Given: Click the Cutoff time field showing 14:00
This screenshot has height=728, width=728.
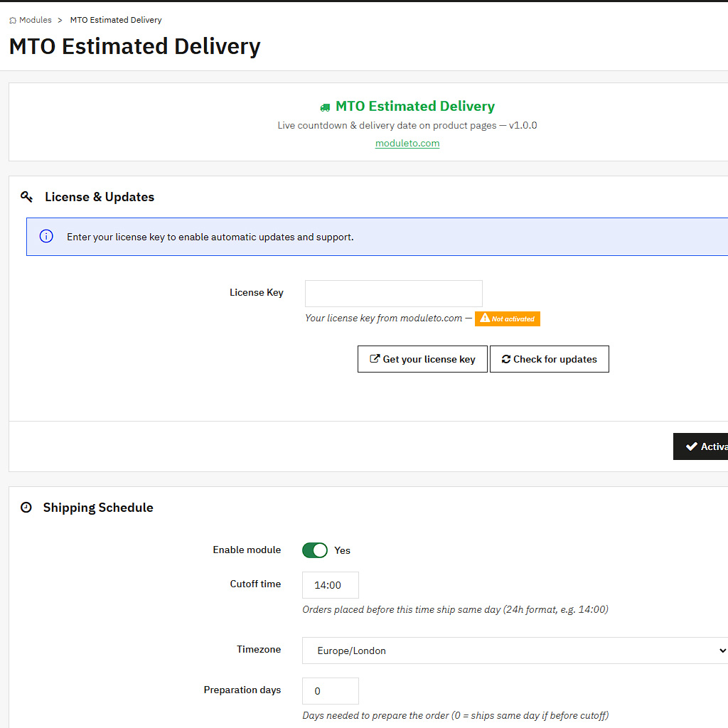Looking at the screenshot, I should 330,585.
